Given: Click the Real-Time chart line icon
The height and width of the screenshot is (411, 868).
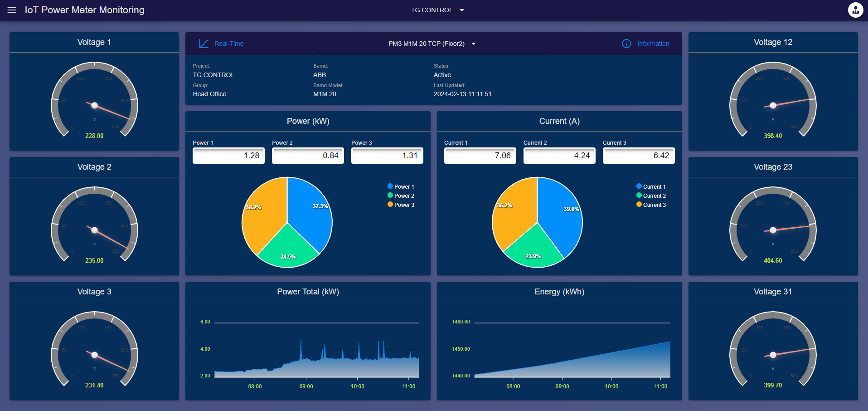Looking at the screenshot, I should 204,43.
